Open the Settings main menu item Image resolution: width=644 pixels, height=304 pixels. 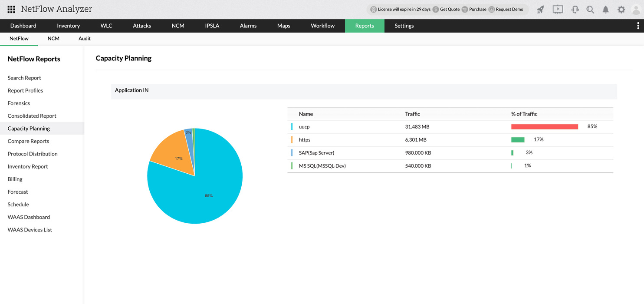tap(404, 26)
